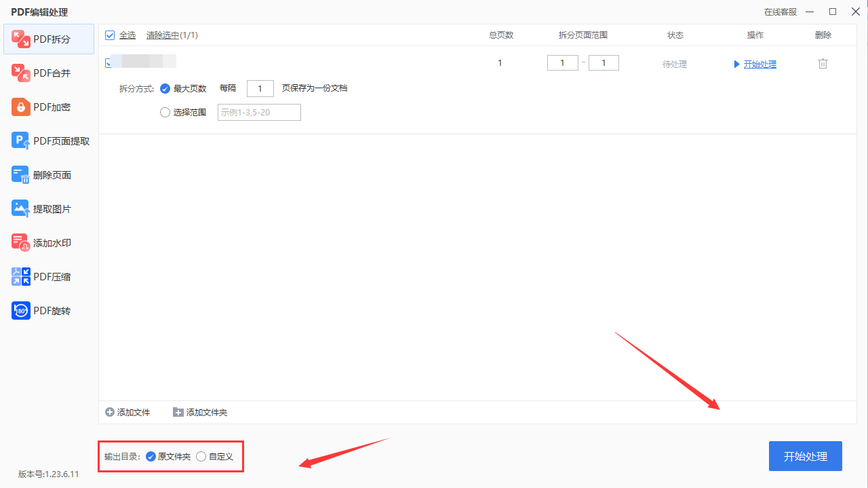Close the PDF编辑处理 window
The image size is (868, 488).
pos(854,12)
